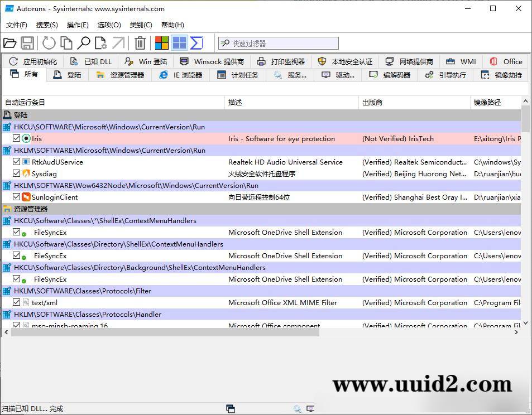Screen dimensions: 532x415
Task: Click the Refresh toolbar icon
Action: pos(49,43)
